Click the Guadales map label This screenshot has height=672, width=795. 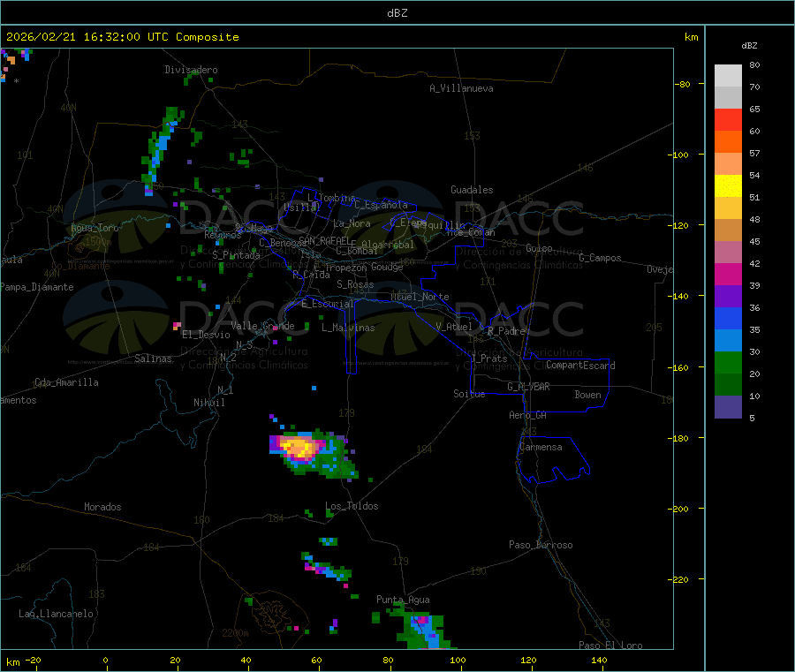pyautogui.click(x=472, y=190)
